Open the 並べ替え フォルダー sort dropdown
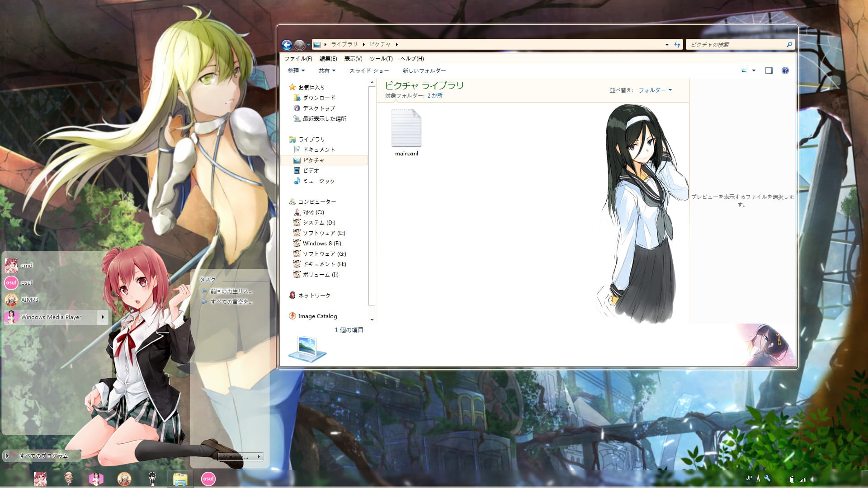The height and width of the screenshot is (488, 868). tap(653, 90)
